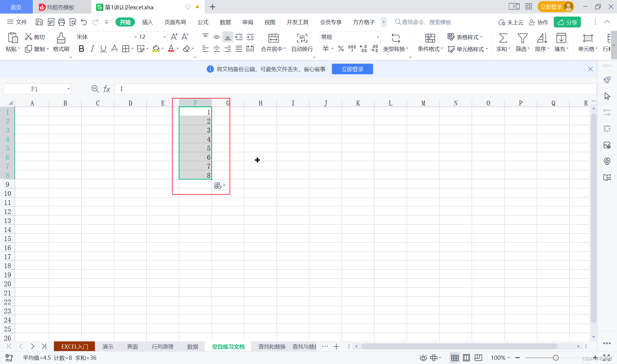The width and height of the screenshot is (617, 364).
Task: Click the zoom slider handle
Action: click(x=556, y=358)
